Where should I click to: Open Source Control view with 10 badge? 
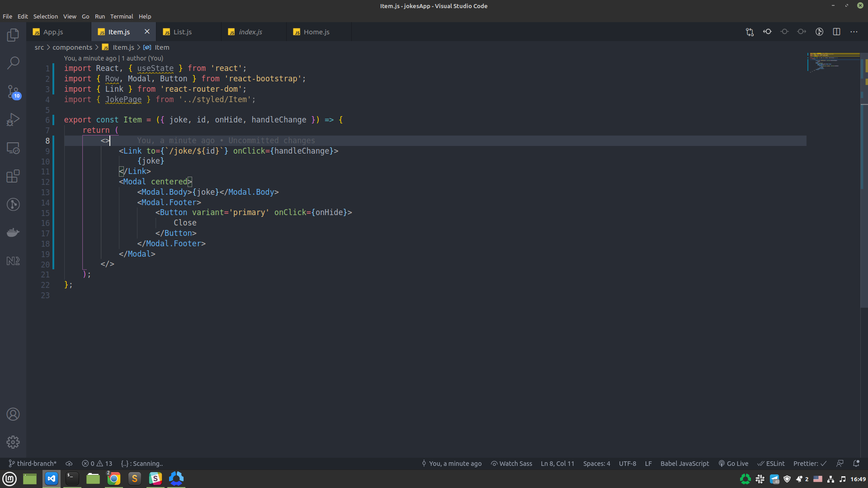tap(13, 92)
